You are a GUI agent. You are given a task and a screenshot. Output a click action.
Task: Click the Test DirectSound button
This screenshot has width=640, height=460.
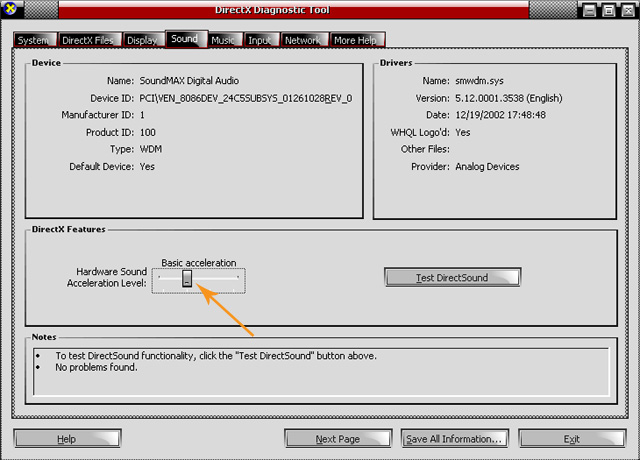453,277
